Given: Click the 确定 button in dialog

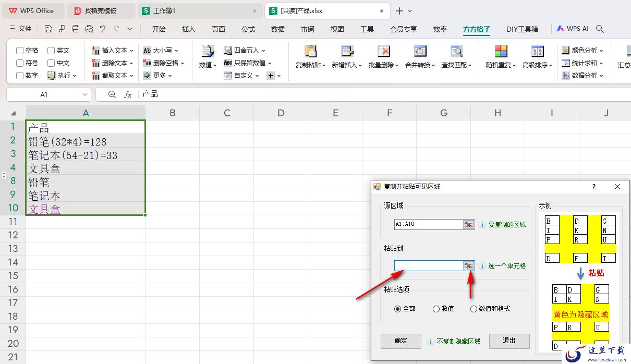Looking at the screenshot, I should [x=401, y=341].
